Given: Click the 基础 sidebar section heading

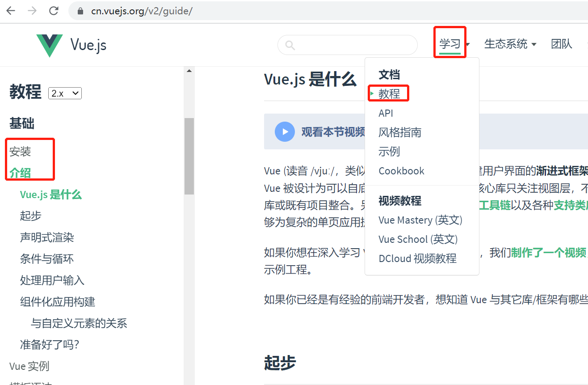Looking at the screenshot, I should click(22, 123).
